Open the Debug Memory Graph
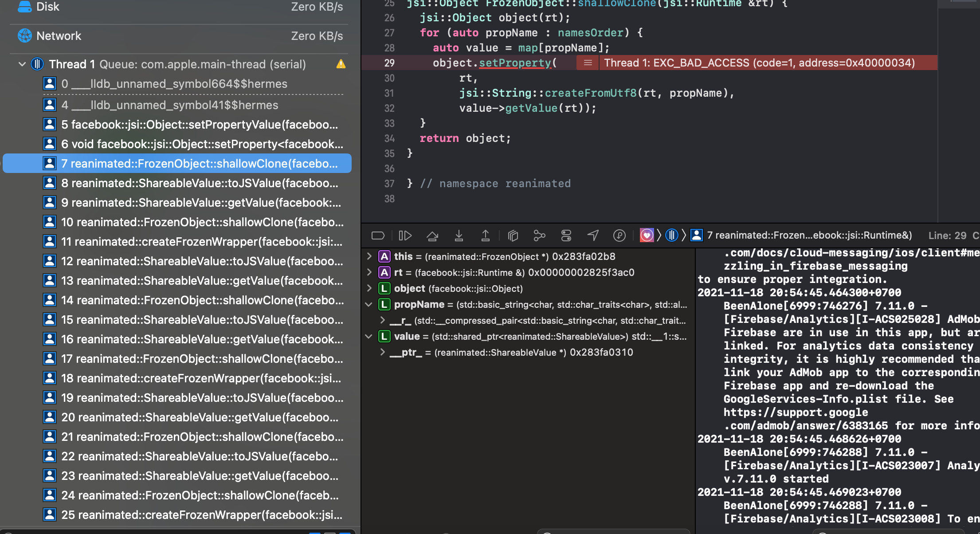The width and height of the screenshot is (980, 534). (539, 236)
